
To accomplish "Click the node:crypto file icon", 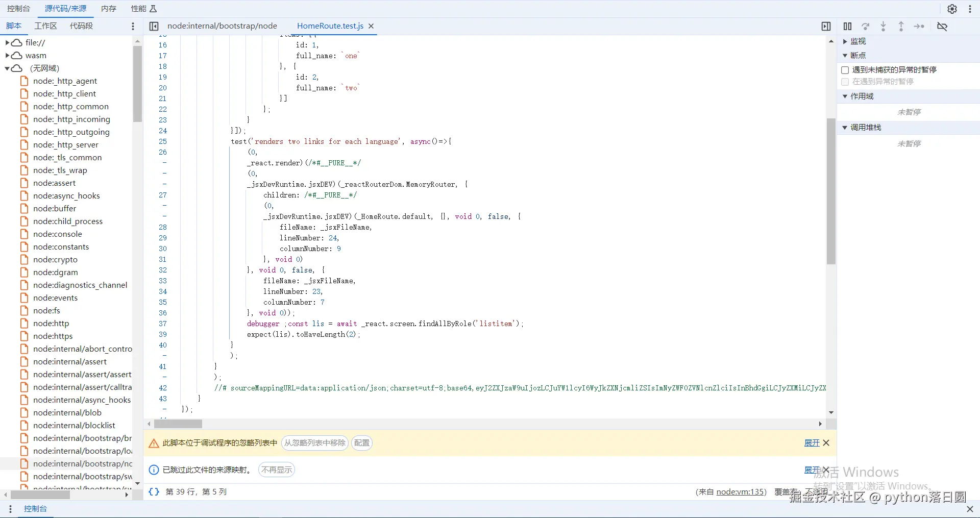I will click(24, 259).
